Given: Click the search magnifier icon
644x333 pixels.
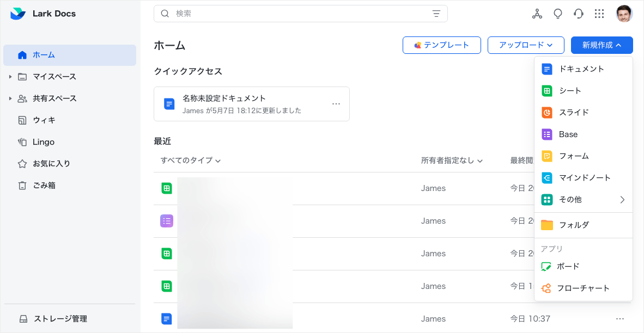Looking at the screenshot, I should pyautogui.click(x=165, y=14).
